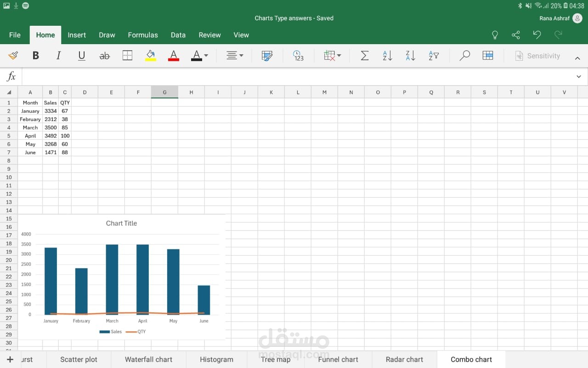Open the text alignment dropdown
The width and height of the screenshot is (588, 368).
tap(235, 56)
